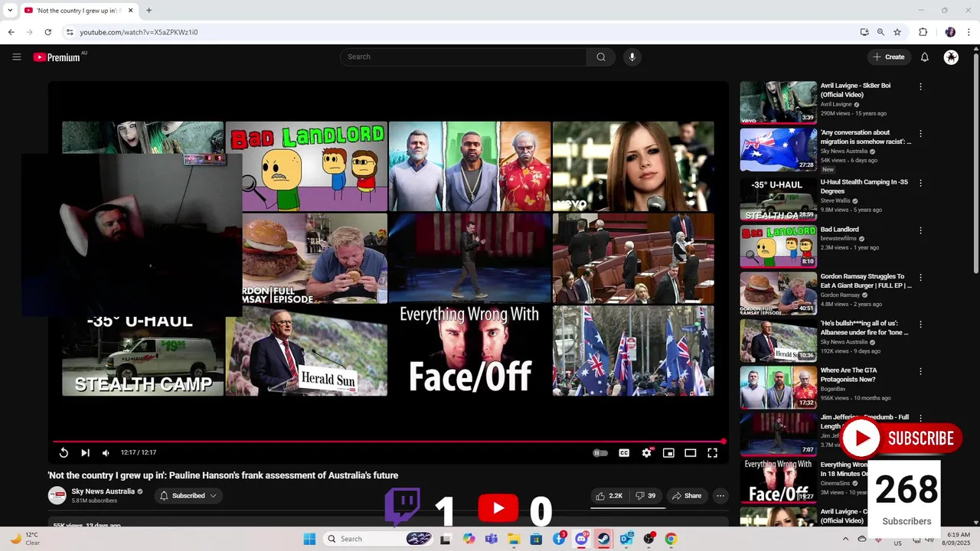This screenshot has width=980, height=551.
Task: Expand the Subscribed notification dropdown
Action: pyautogui.click(x=188, y=496)
